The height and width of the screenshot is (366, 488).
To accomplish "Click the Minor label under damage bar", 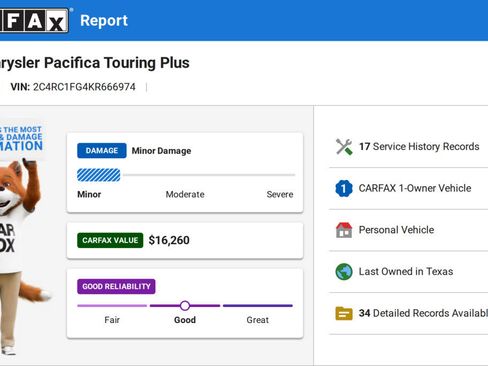I will click(x=89, y=194).
